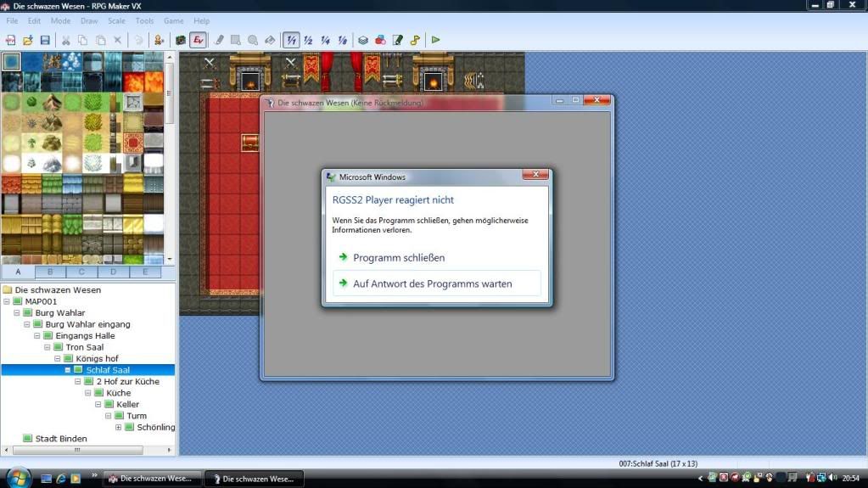Click the Open Project folder icon
868x488 pixels.
[28, 40]
